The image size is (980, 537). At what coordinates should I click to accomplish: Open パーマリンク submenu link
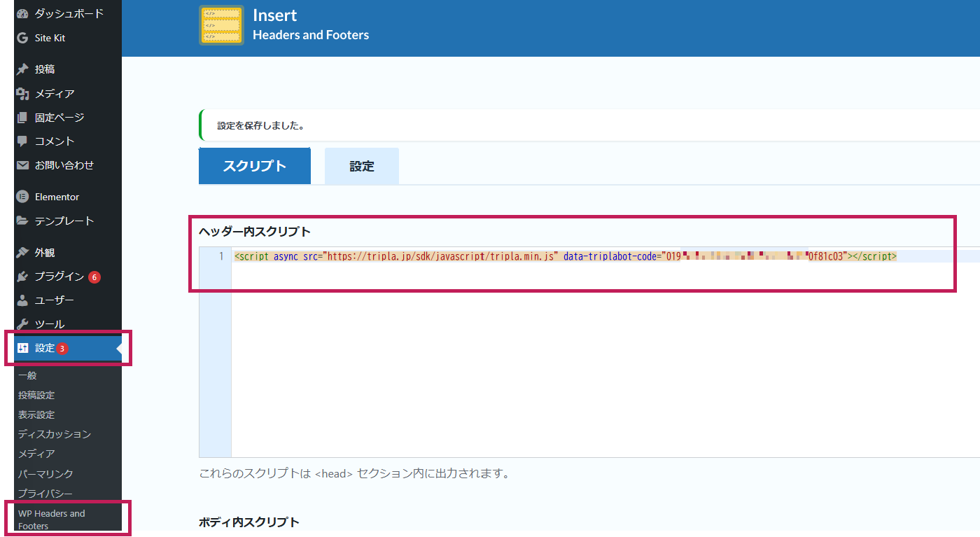[x=45, y=474]
